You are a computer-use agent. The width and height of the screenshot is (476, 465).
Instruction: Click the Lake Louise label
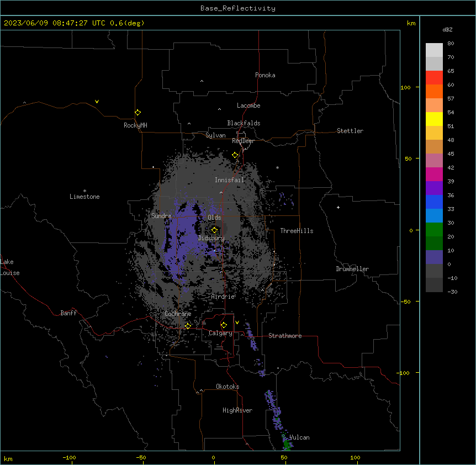[x=10, y=267]
